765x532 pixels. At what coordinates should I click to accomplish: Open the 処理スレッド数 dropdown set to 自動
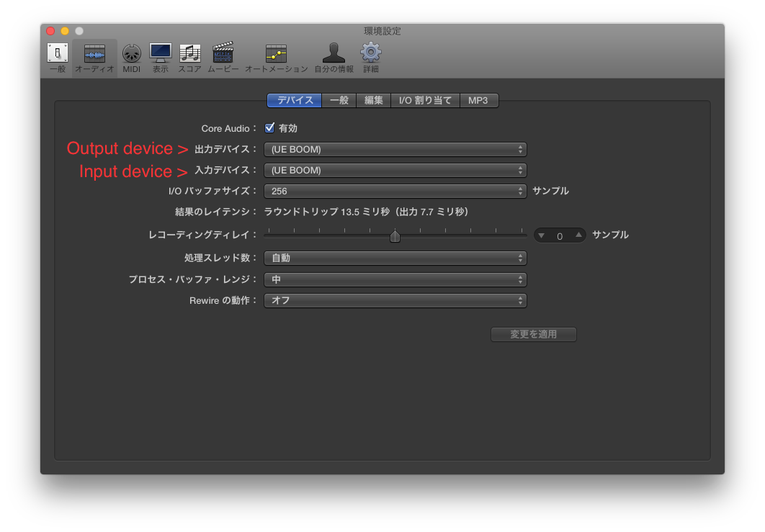tap(395, 258)
